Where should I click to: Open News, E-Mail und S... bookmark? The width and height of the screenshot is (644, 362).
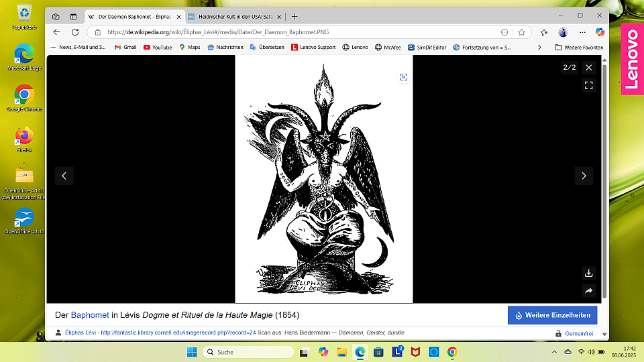[x=78, y=47]
